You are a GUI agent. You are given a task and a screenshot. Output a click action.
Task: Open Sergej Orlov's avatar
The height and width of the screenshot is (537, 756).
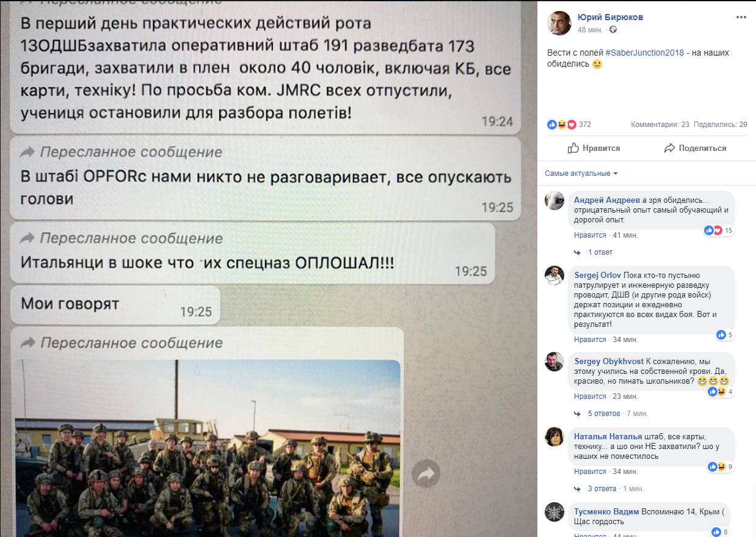pos(554,276)
